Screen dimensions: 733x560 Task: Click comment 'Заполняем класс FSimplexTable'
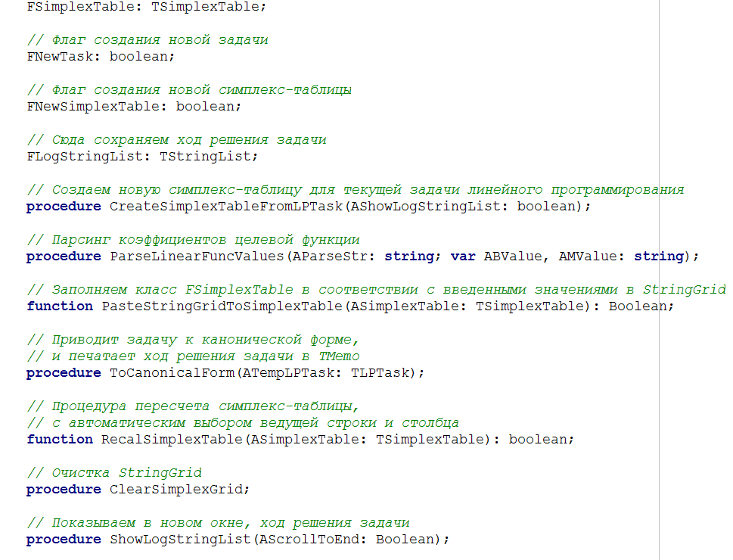coord(376,290)
